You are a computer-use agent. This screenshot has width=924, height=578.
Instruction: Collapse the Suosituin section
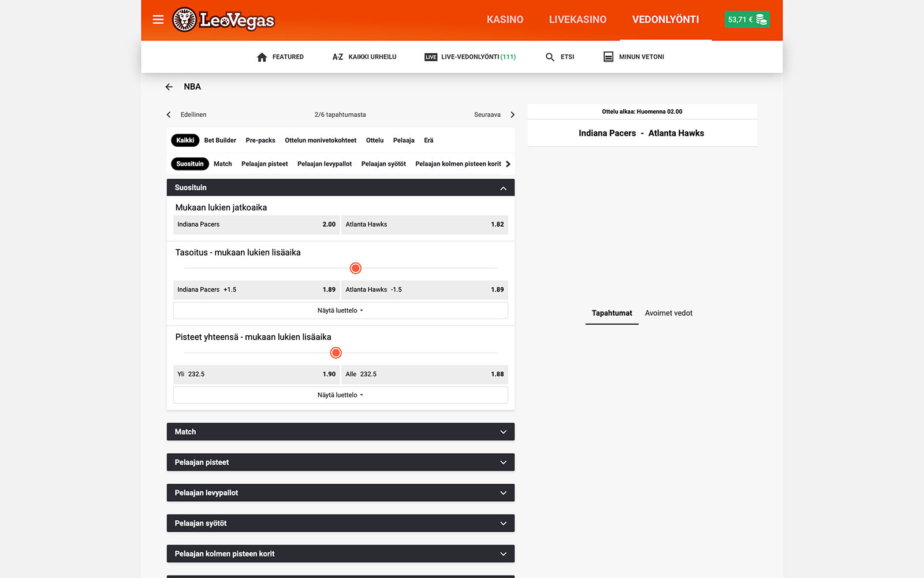[x=503, y=188]
